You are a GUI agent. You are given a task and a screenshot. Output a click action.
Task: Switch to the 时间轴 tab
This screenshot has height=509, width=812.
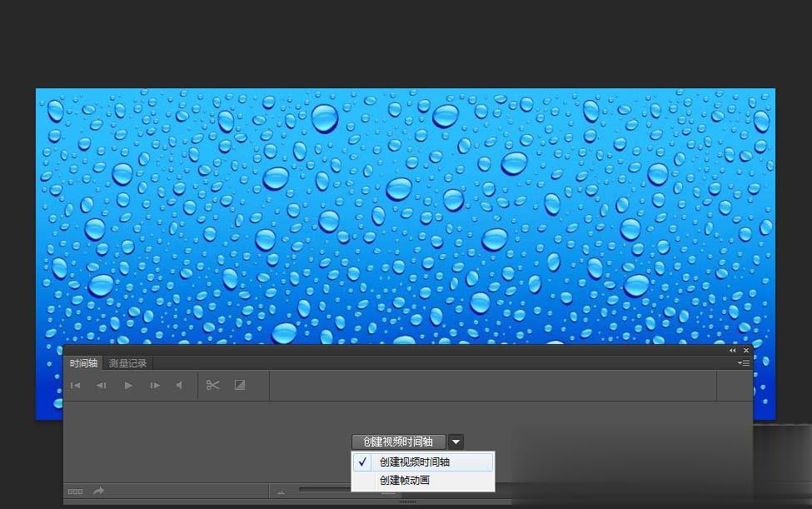tap(83, 363)
